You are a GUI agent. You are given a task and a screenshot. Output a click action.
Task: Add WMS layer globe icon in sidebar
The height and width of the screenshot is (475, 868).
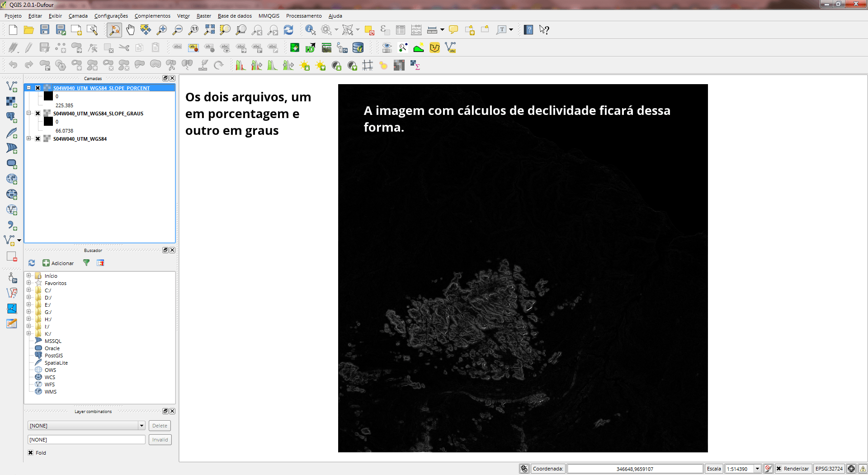pyautogui.click(x=12, y=179)
